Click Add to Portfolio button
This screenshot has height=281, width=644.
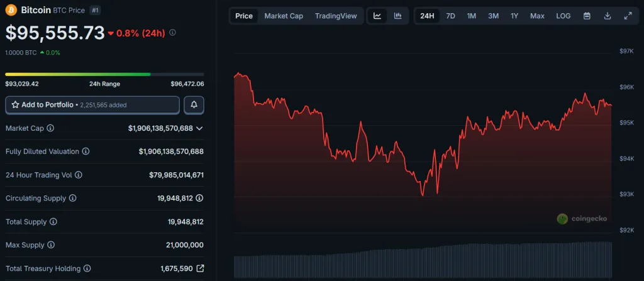92,105
